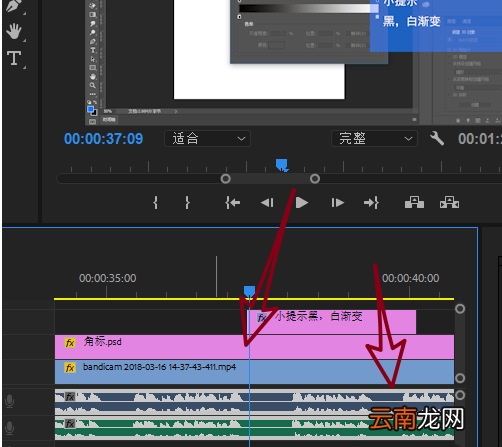The image size is (502, 447).
Task: Select the 小提示黑，白渐变 clip
Action: coord(331,322)
